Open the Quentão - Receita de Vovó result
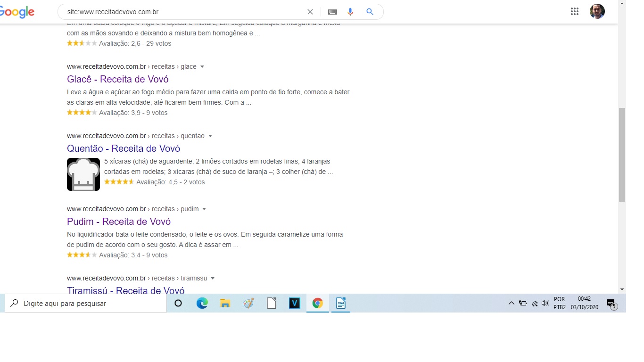This screenshot has width=644, height=362. tap(124, 148)
